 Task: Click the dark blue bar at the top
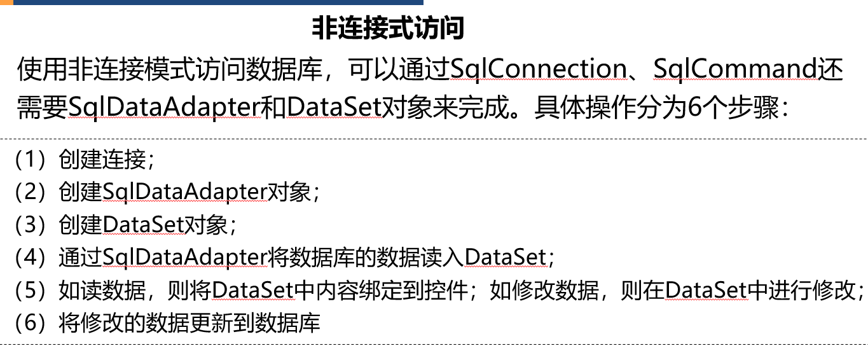coord(218,2)
